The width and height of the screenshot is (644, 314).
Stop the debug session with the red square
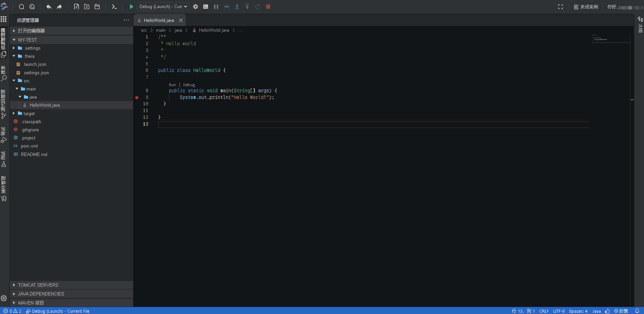[x=269, y=6]
